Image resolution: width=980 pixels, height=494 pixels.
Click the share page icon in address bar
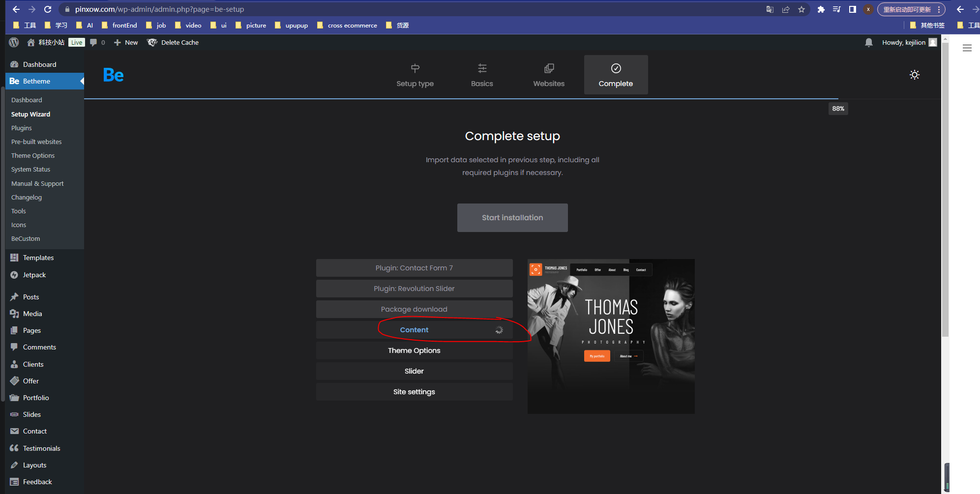(x=786, y=9)
